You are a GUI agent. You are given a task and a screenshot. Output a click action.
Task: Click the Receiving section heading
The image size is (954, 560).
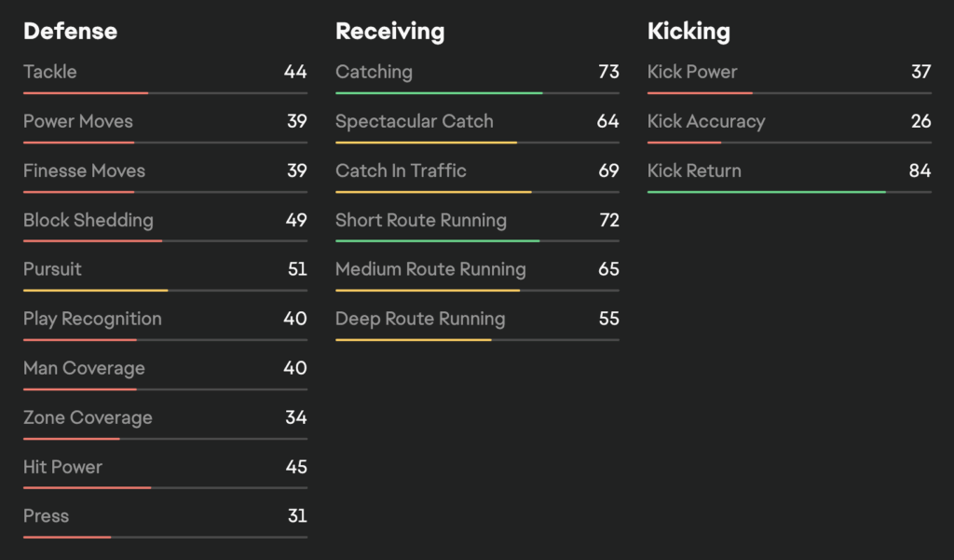click(389, 32)
